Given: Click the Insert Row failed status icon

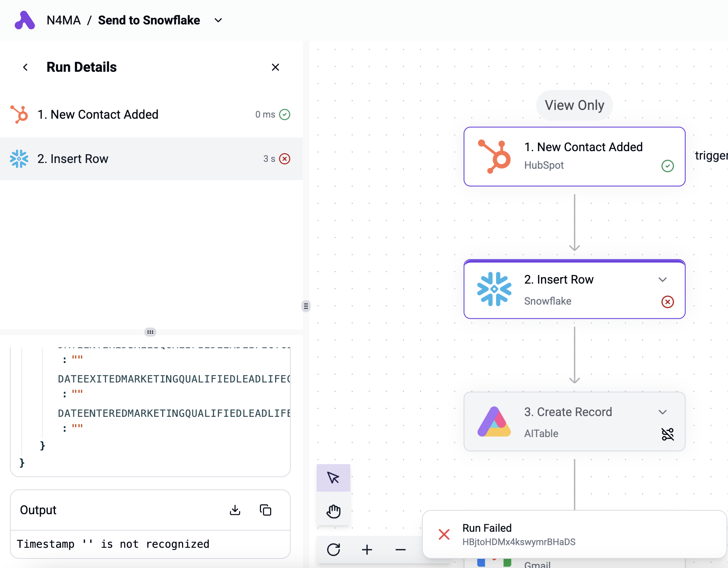Looking at the screenshot, I should point(668,302).
